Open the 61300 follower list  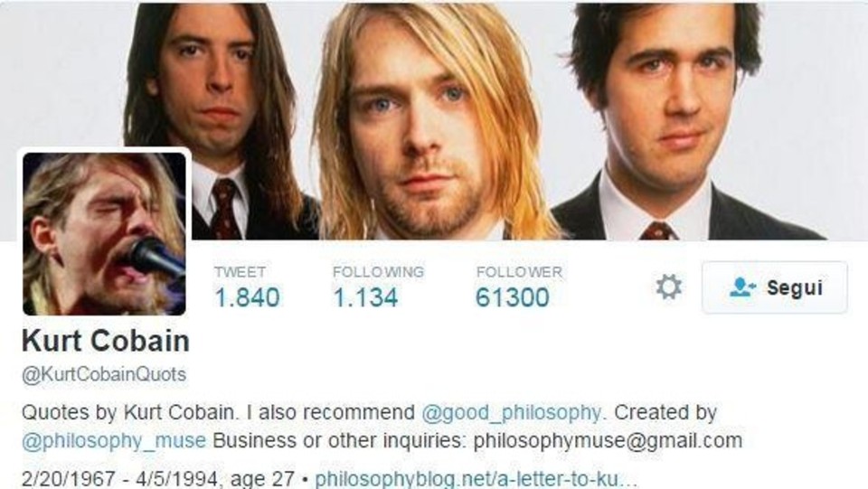pos(513,297)
